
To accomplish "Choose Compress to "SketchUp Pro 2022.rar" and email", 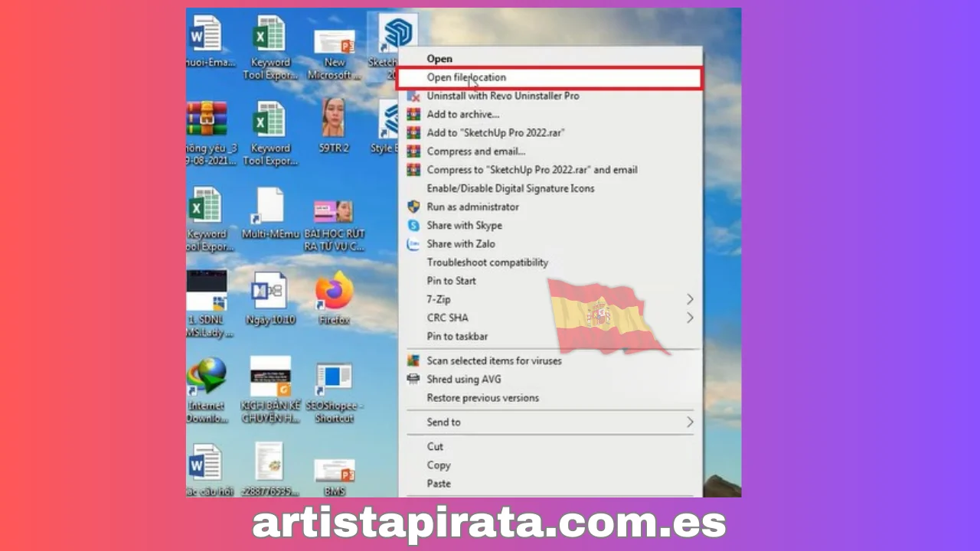I will click(550, 170).
